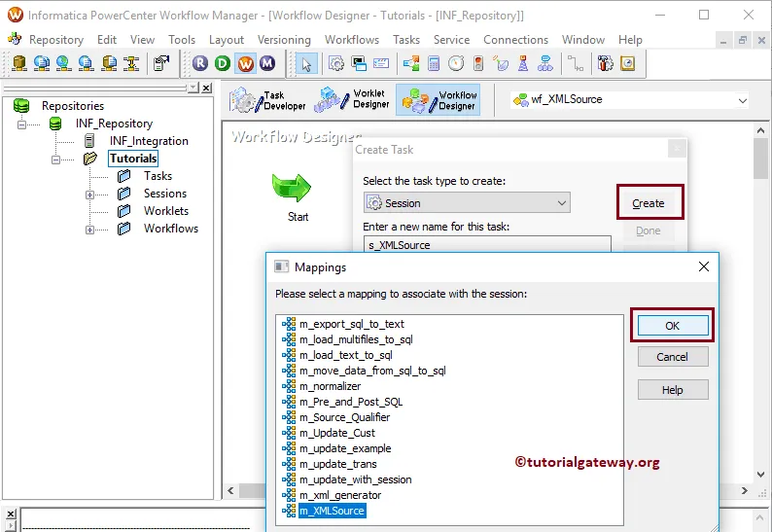Select mapping m_Source_Qualifier
Image resolution: width=772 pixels, height=532 pixels.
(344, 417)
